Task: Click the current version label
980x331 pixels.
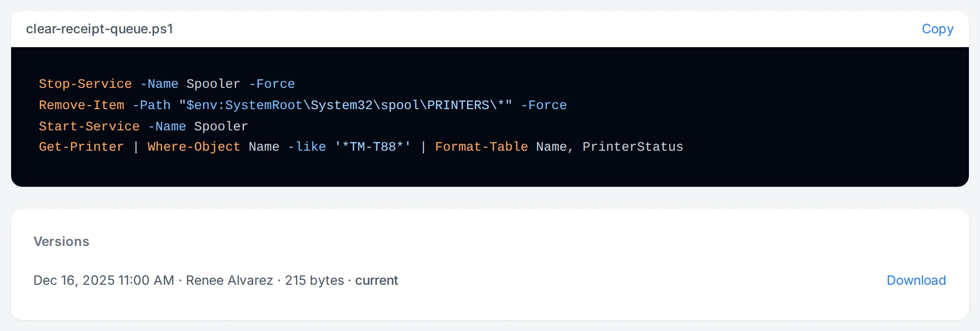Action: point(376,280)
